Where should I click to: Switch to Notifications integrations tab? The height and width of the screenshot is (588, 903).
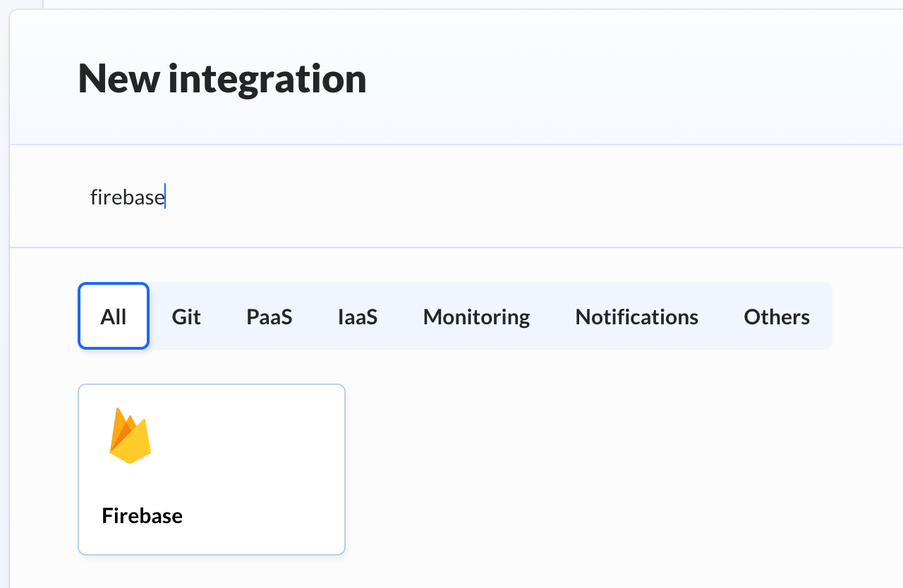coord(636,317)
